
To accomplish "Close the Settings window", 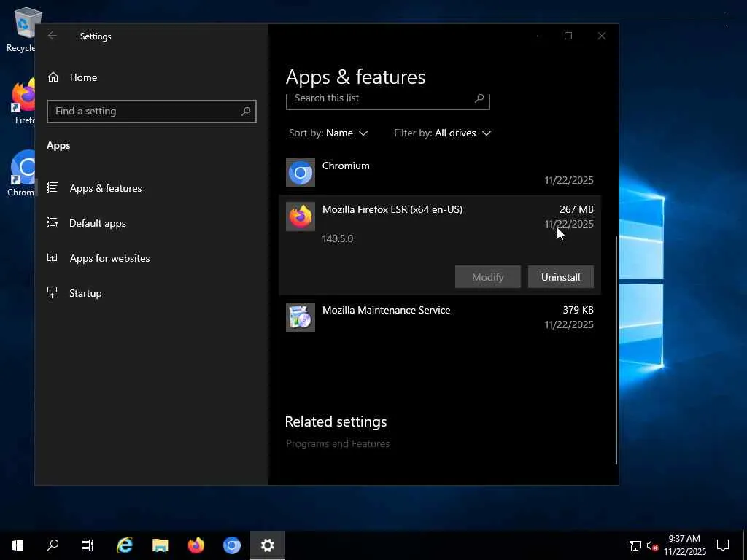I will 602,36.
